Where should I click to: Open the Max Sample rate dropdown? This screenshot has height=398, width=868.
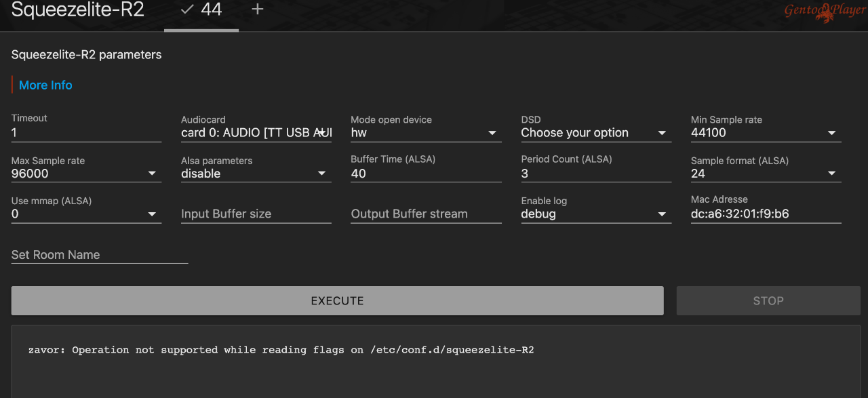(x=86, y=174)
